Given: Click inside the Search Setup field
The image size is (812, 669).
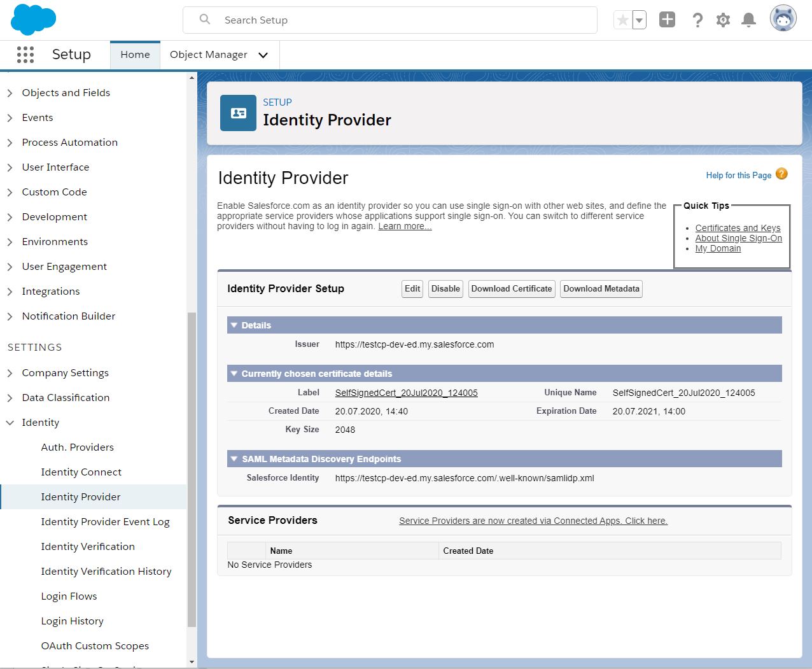Looking at the screenshot, I should [x=390, y=20].
